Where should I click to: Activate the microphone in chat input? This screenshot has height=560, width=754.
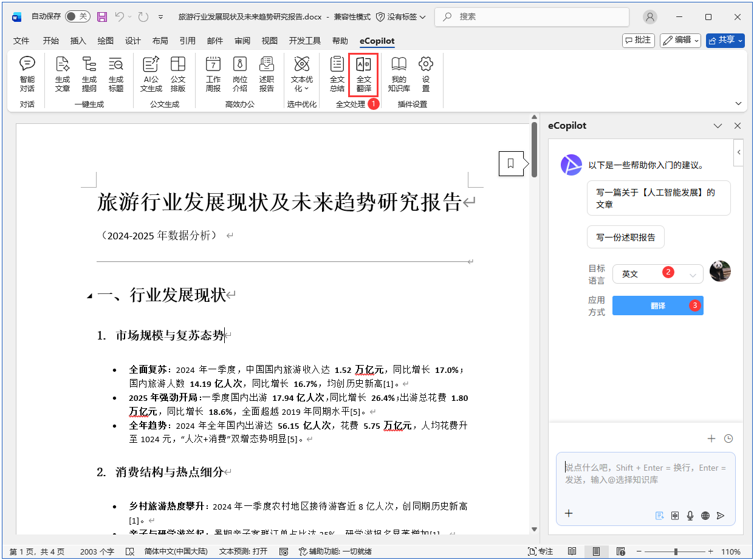(690, 516)
